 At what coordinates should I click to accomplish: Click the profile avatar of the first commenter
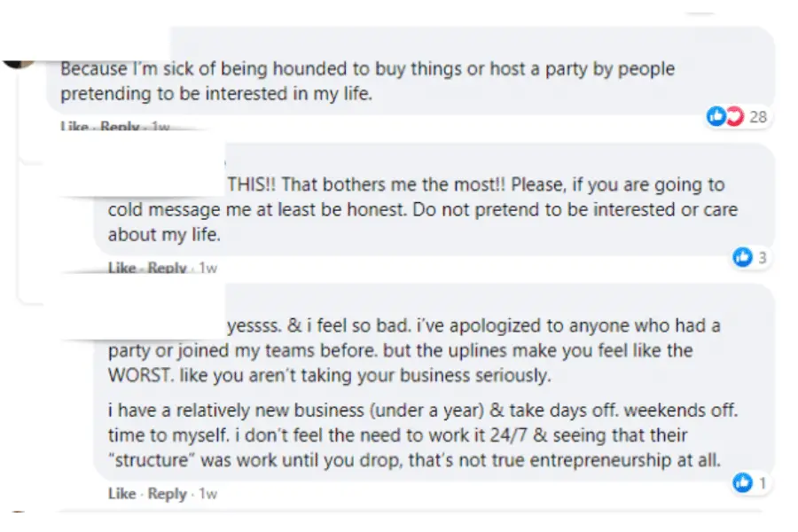coord(19,63)
